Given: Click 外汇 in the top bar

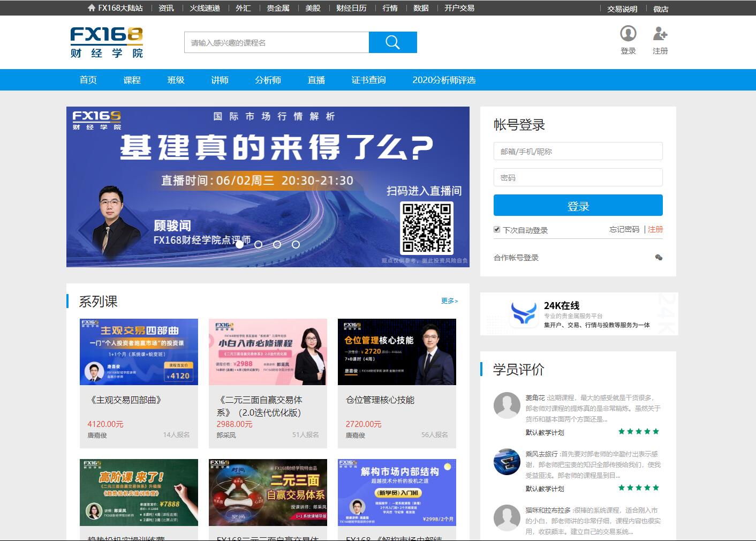Looking at the screenshot, I should click(x=243, y=8).
